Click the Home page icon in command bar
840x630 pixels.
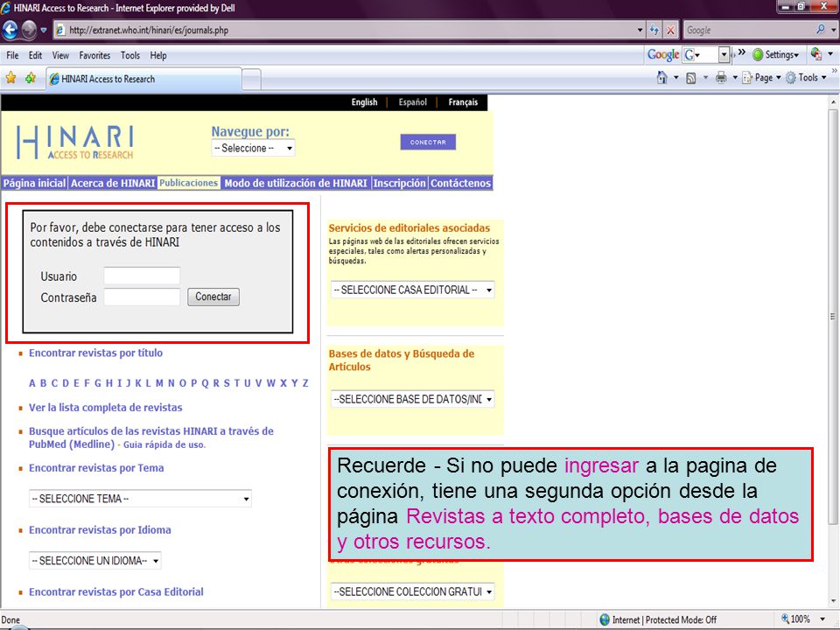pyautogui.click(x=662, y=78)
